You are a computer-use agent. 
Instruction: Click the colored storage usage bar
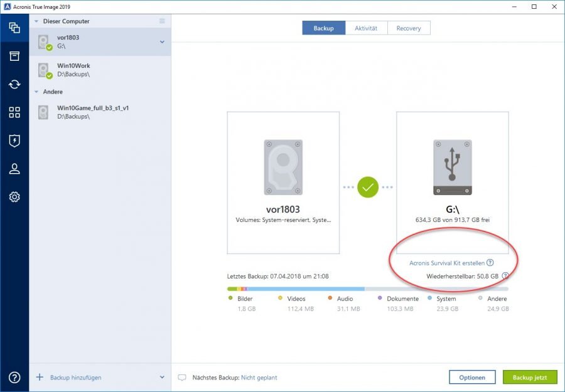(x=364, y=287)
